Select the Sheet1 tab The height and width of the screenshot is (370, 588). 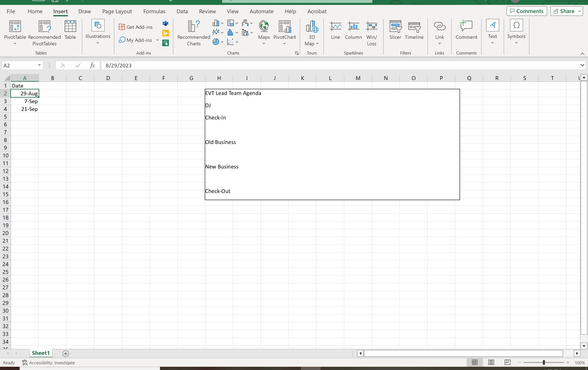point(41,353)
